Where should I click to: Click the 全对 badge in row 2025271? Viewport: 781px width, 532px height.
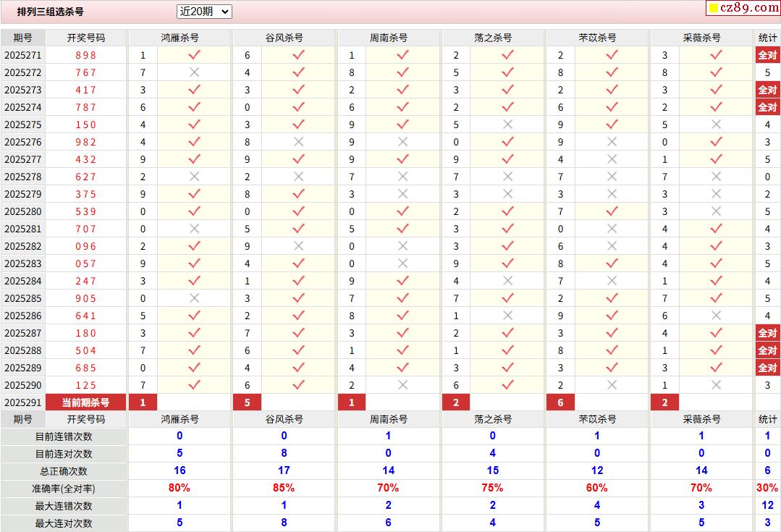click(767, 55)
